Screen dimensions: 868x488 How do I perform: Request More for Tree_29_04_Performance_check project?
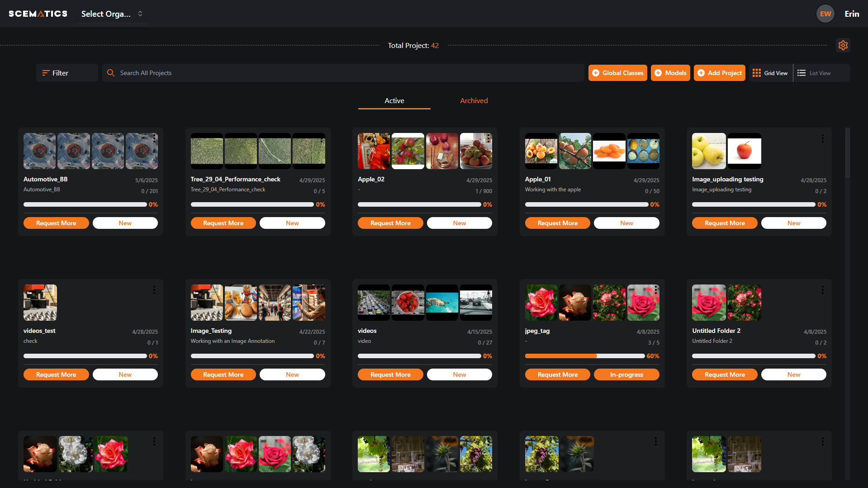click(x=223, y=223)
